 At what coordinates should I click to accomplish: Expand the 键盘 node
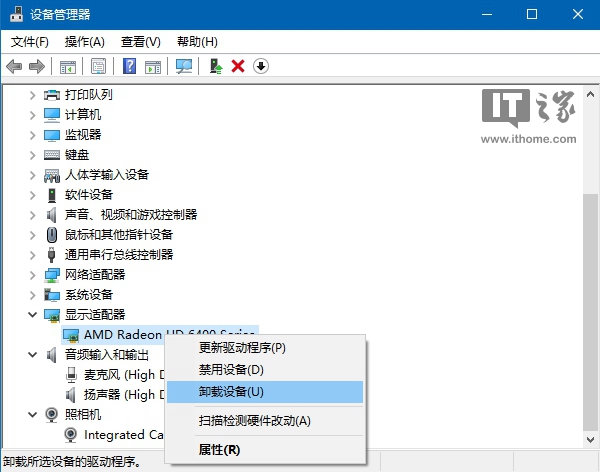click(33, 155)
